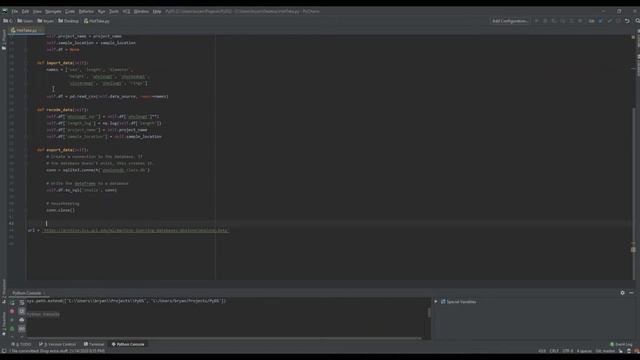Select the Python Console bottom tab
This screenshot has height=360, width=640.
click(128, 344)
